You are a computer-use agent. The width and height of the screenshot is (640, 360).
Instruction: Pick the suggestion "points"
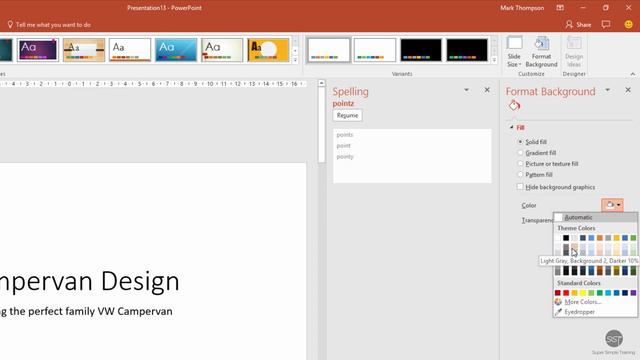click(x=345, y=135)
